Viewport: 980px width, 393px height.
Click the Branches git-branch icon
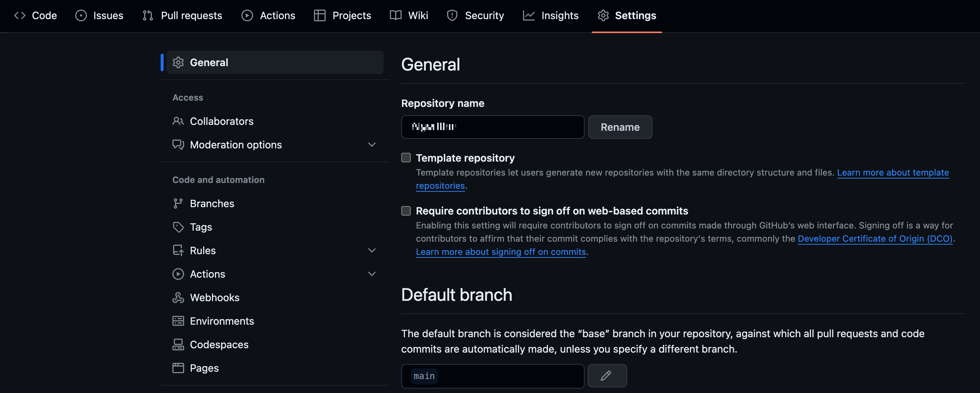[178, 203]
